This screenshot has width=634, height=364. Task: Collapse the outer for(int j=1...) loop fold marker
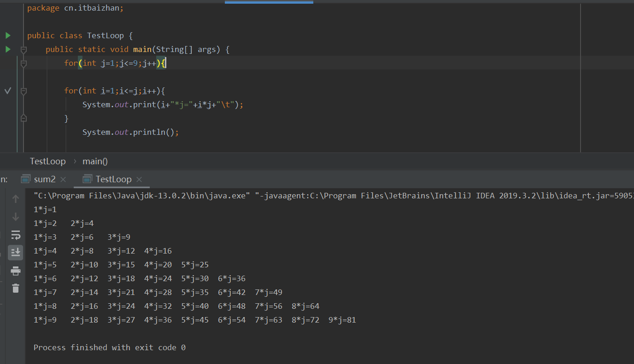pyautogui.click(x=23, y=63)
